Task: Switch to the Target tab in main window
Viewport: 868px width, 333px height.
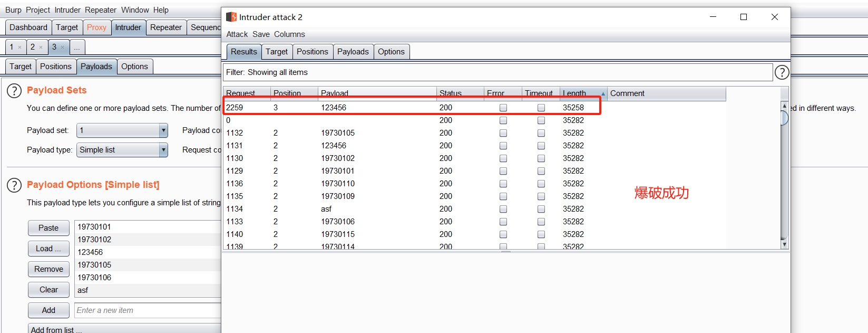Action: pyautogui.click(x=67, y=27)
